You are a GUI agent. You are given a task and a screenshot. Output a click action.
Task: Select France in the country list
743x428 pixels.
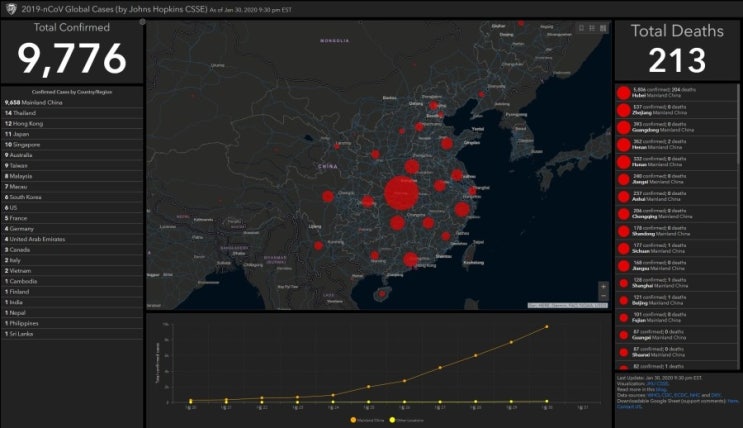[72, 218]
